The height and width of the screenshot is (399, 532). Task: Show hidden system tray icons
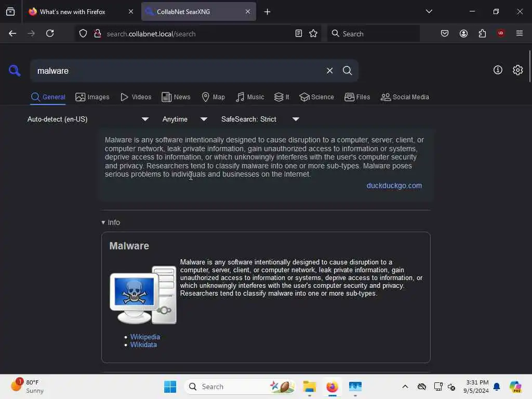coord(405,387)
